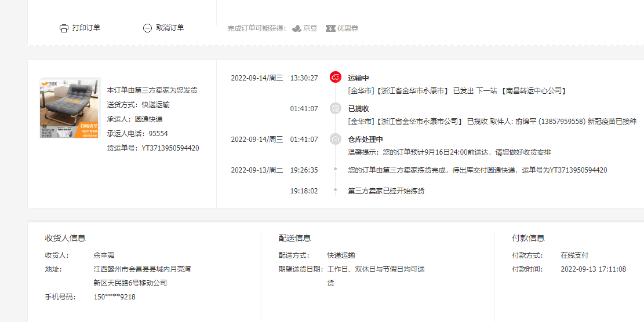Click the printer icon for 打印订单
644x322 pixels.
(x=64, y=28)
